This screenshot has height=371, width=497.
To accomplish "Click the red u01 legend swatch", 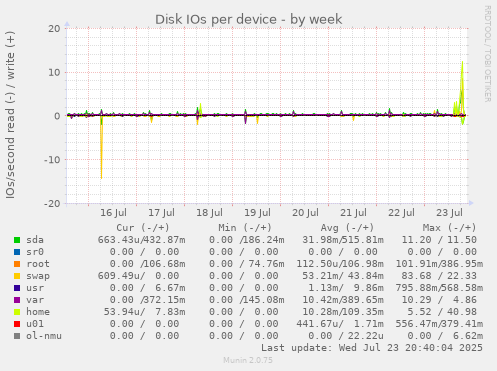I will tap(17, 324).
